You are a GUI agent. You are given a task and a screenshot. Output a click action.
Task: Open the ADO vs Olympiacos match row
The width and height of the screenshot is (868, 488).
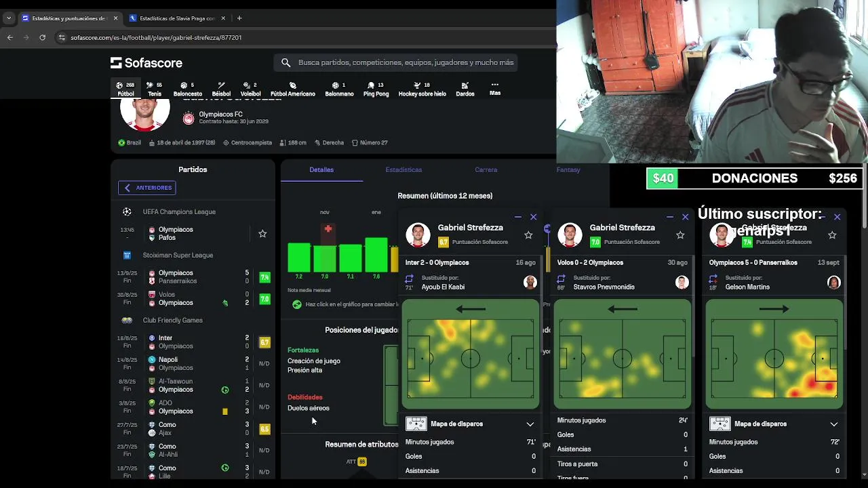[193, 407]
